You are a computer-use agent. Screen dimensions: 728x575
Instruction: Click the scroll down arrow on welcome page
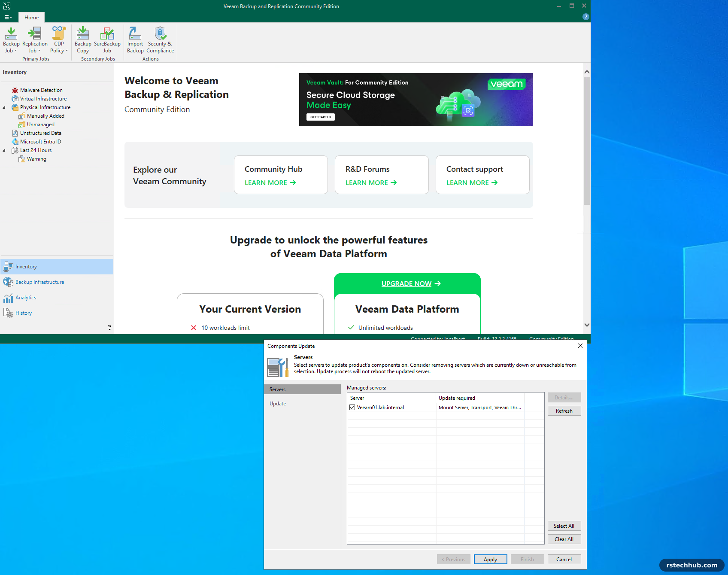point(587,325)
